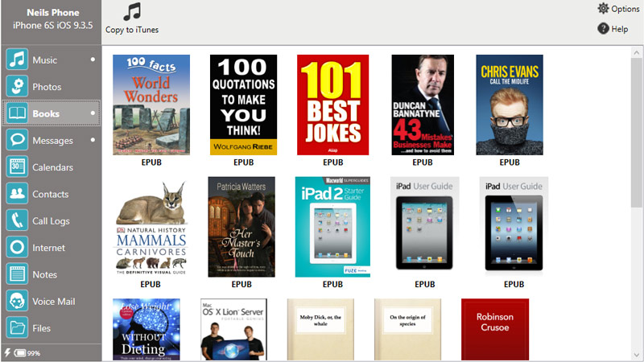Select the Music label in sidebar
The width and height of the screenshot is (644, 362).
pos(45,60)
